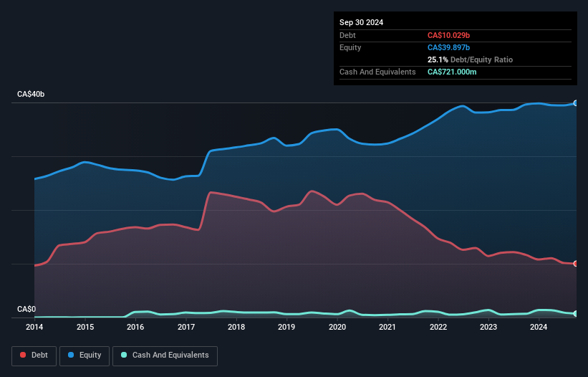
Task: Click the blue Equity legend dot
Action: [x=71, y=355]
